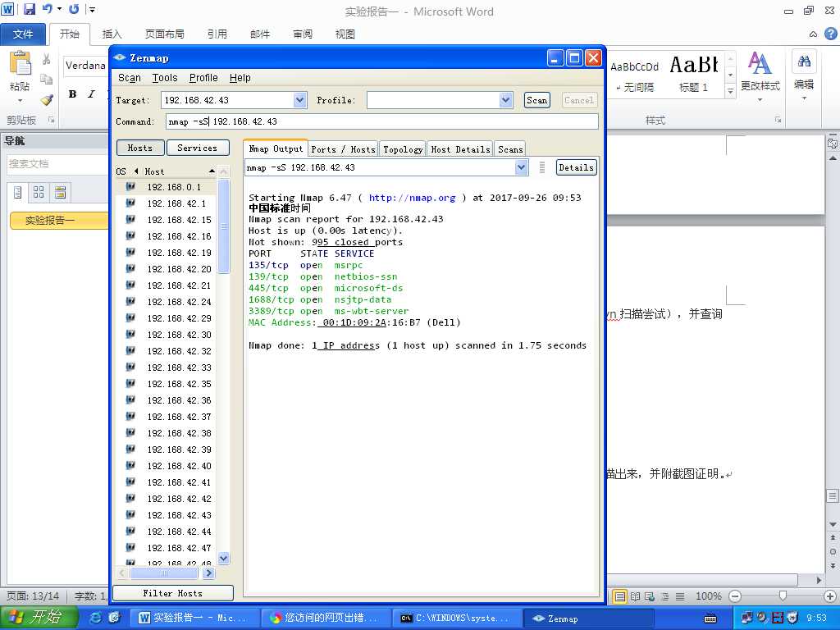Switch Word to Draft view
Viewport: 840px width, 630px height.
coord(680,596)
